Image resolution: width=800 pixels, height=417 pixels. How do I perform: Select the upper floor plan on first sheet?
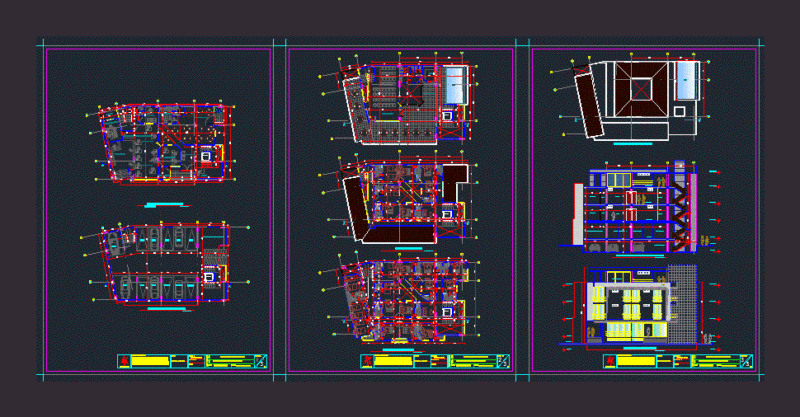coord(163,143)
